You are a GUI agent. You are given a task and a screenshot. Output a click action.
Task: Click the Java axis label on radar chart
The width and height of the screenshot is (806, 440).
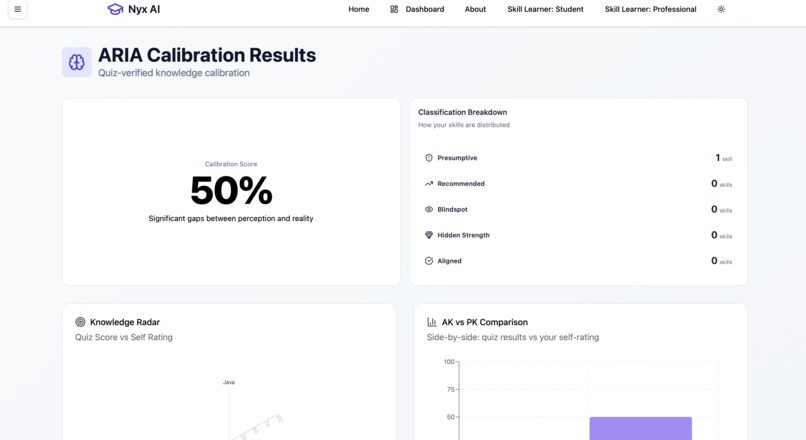pos(229,382)
